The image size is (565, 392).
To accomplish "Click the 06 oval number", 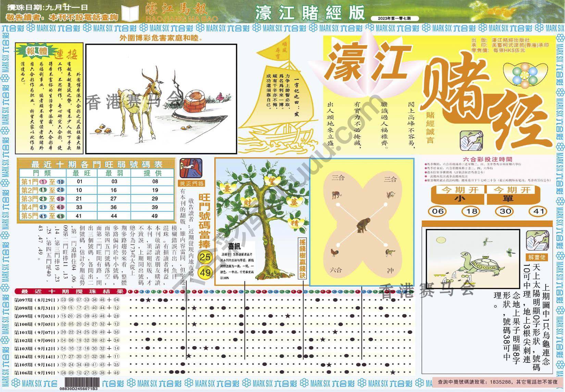I will [x=438, y=211].
